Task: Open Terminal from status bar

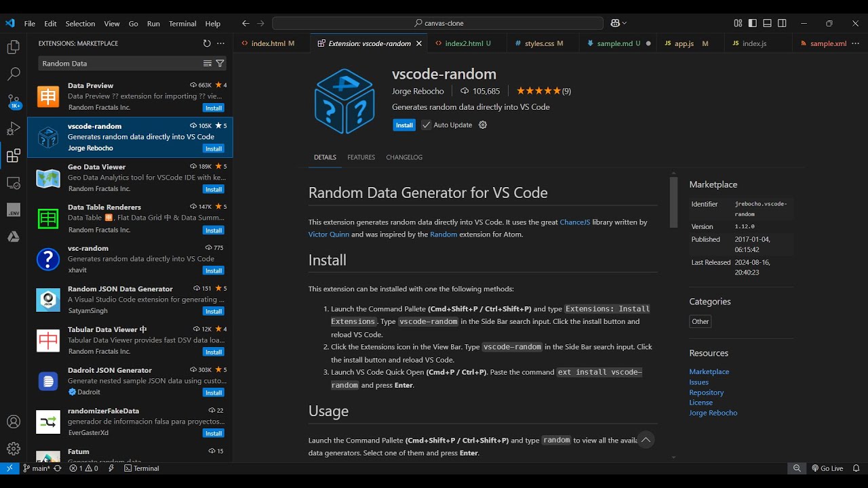Action: point(142,468)
